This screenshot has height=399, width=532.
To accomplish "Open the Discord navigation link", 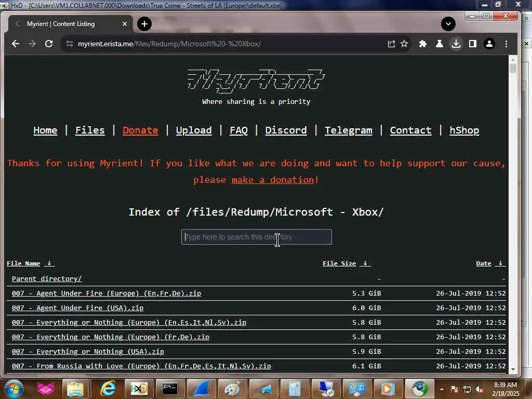I will click(x=286, y=130).
